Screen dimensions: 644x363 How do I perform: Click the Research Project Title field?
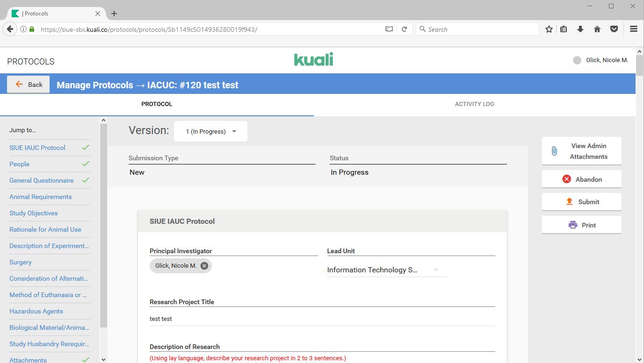322,319
